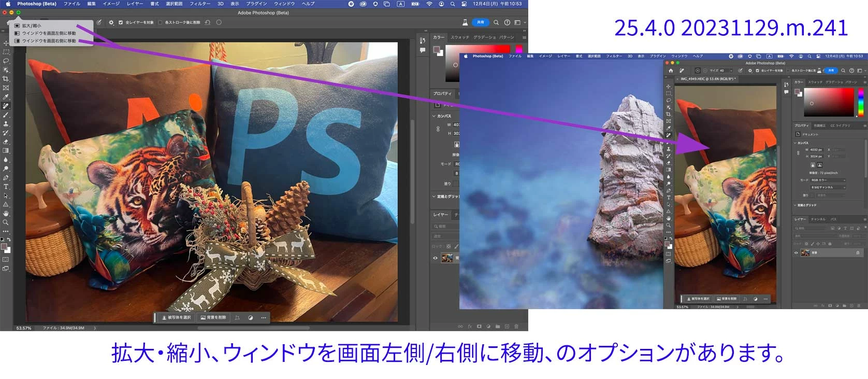
Task: Click 背景を削除 button in right window
Action: click(727, 299)
